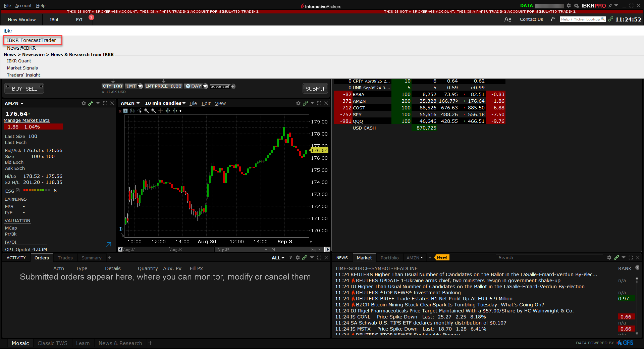Click the Activity panel help question mark
The image size is (644, 349).
pyautogui.click(x=290, y=258)
